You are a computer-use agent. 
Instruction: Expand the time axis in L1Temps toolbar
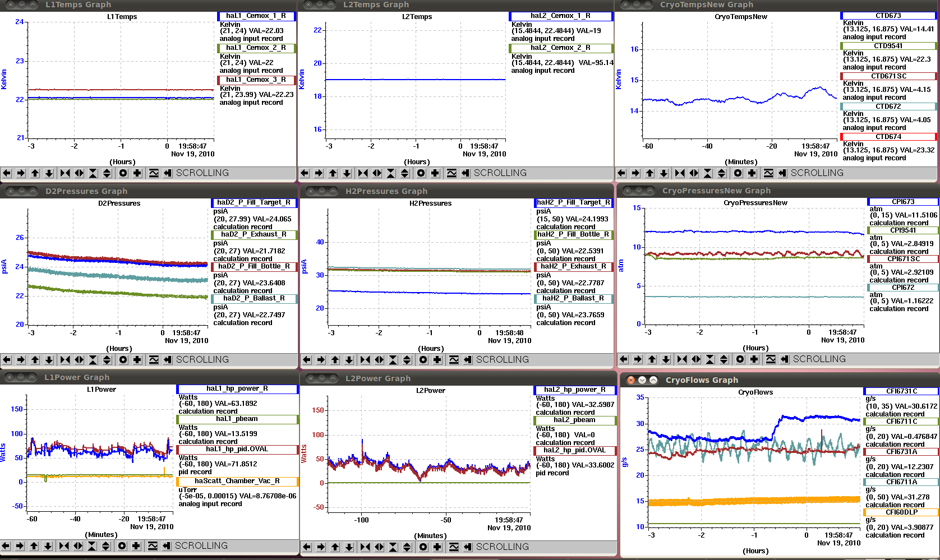tap(79, 173)
